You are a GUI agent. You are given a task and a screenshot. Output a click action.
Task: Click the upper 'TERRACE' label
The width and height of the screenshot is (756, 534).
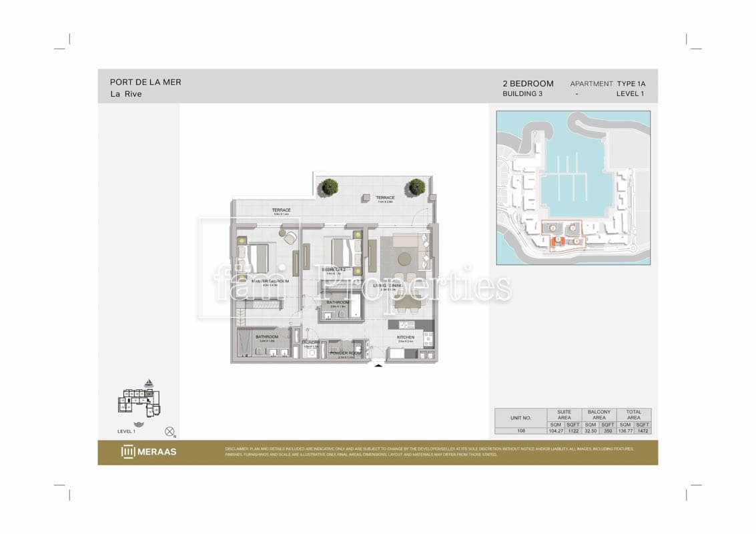click(385, 198)
